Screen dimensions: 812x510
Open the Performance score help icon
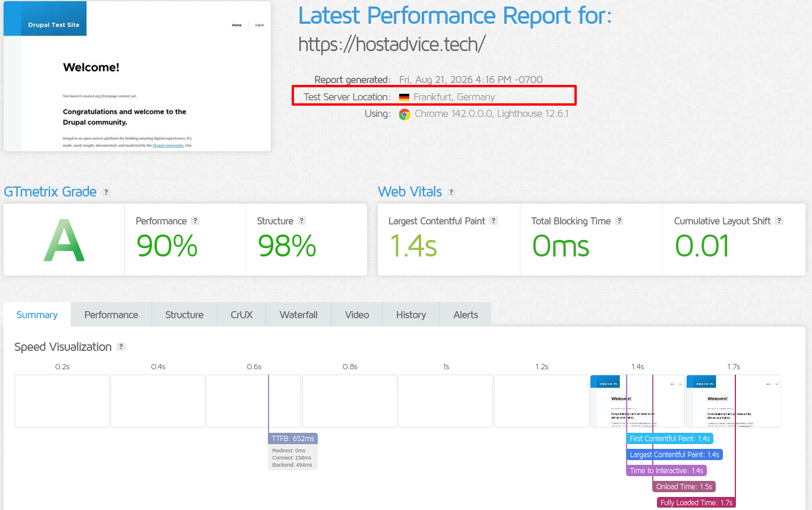[195, 221]
